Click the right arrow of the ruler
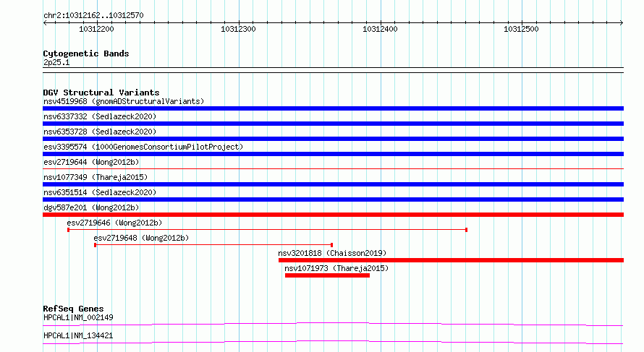 pos(621,23)
